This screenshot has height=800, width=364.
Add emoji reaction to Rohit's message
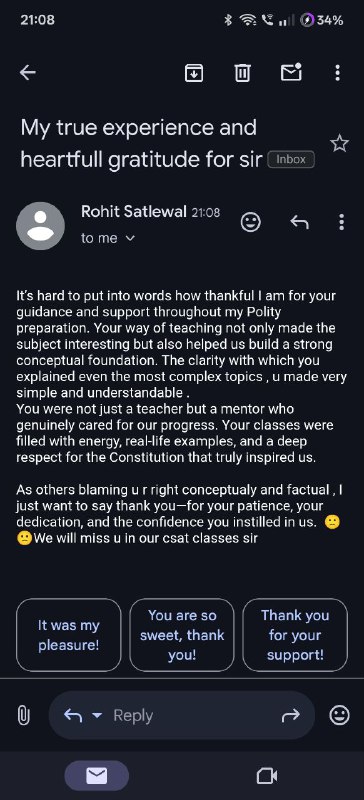click(x=251, y=222)
